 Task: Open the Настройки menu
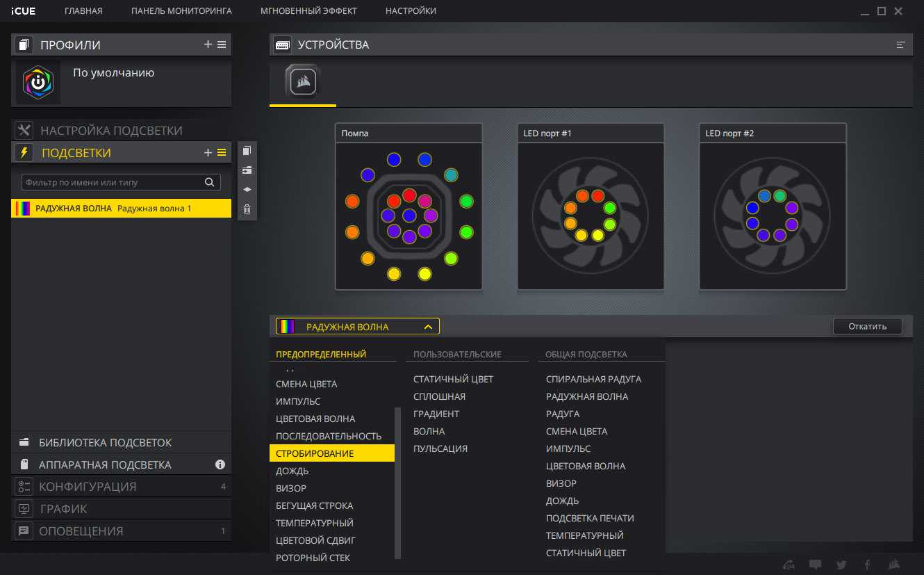point(411,11)
